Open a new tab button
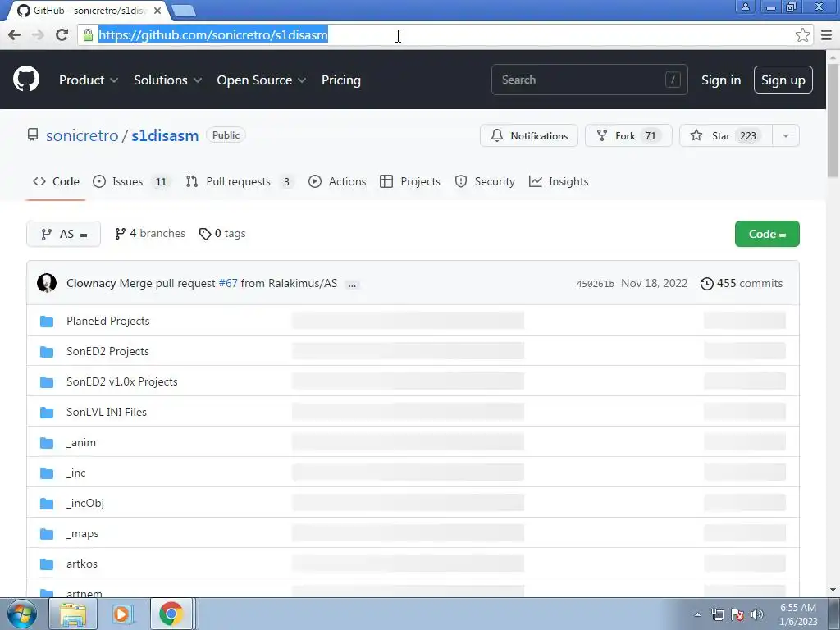 185,10
